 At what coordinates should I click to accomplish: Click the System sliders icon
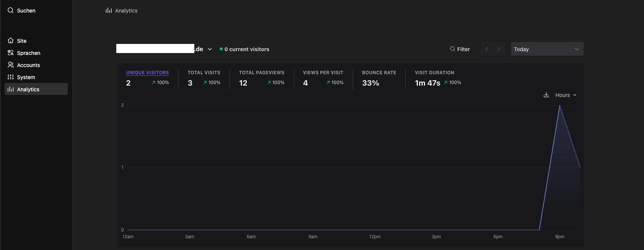pos(11,77)
